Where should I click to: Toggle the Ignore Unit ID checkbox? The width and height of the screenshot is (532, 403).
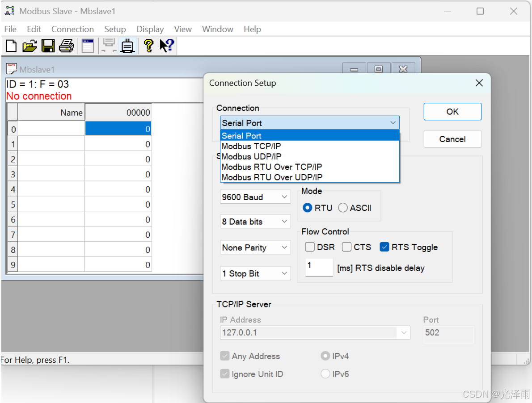(x=224, y=374)
